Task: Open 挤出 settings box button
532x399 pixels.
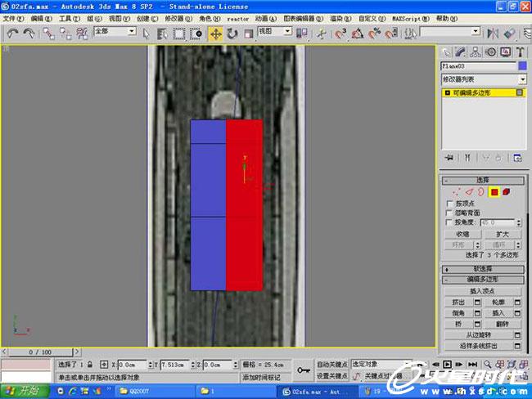Action: tap(477, 302)
